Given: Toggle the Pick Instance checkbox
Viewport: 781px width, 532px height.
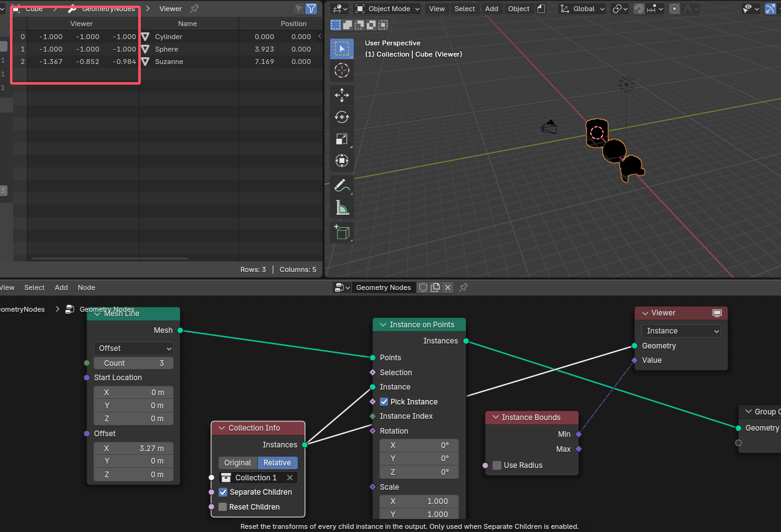Looking at the screenshot, I should coord(384,402).
